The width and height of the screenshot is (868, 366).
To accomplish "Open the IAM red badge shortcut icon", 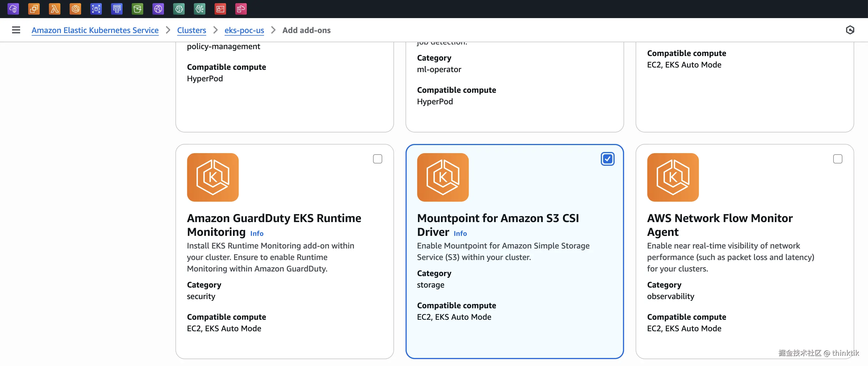I will click(220, 9).
